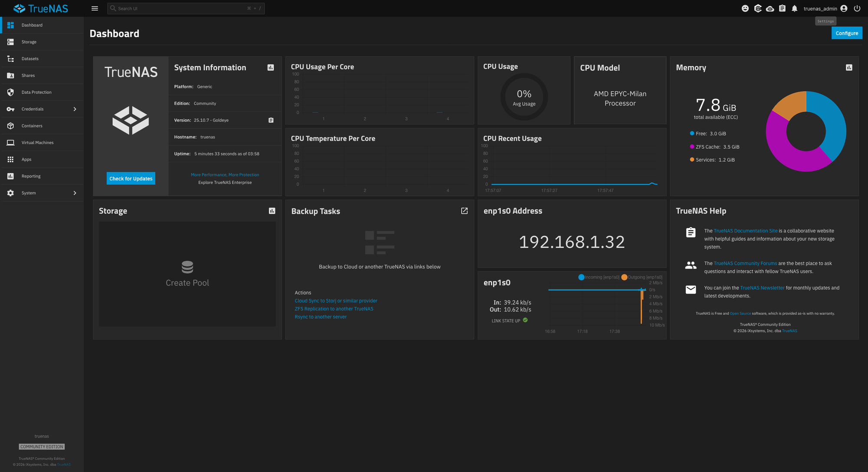Click the System gear icon in sidebar
The height and width of the screenshot is (472, 868).
[x=10, y=193]
